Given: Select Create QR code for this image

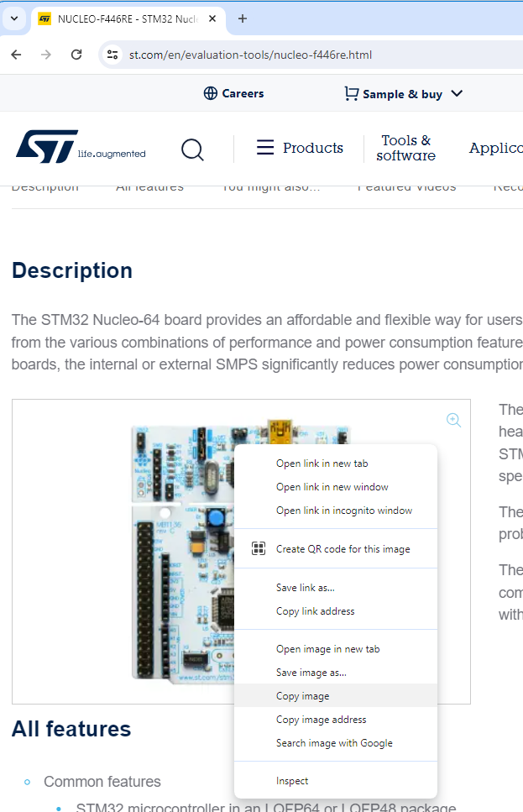Looking at the screenshot, I should pos(336,549).
